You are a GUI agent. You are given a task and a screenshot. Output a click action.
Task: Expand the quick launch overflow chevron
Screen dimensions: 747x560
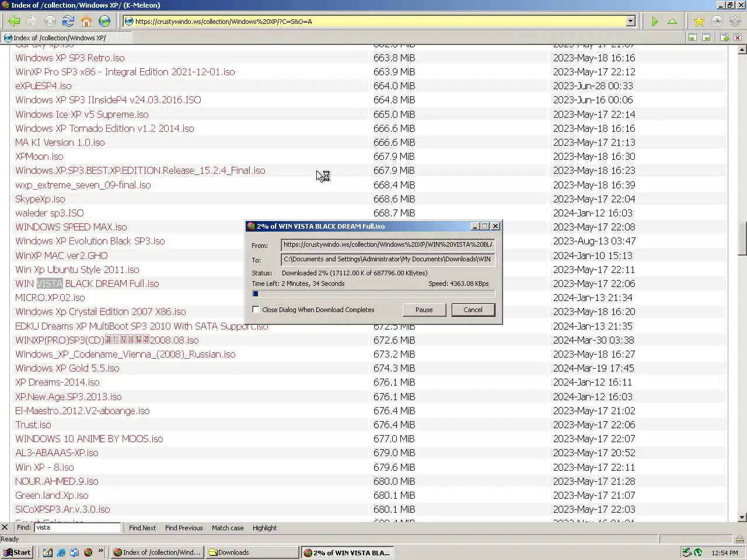(x=101, y=551)
